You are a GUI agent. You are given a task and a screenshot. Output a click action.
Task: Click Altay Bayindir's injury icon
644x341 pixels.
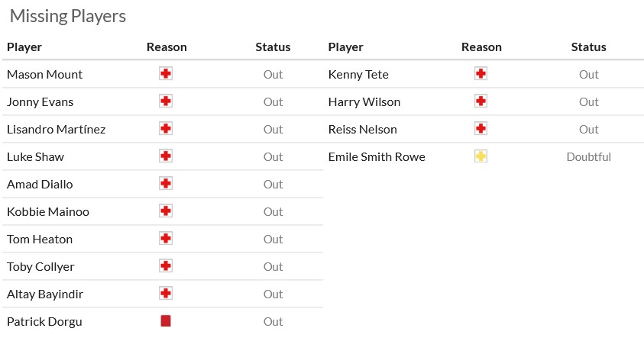pos(166,294)
